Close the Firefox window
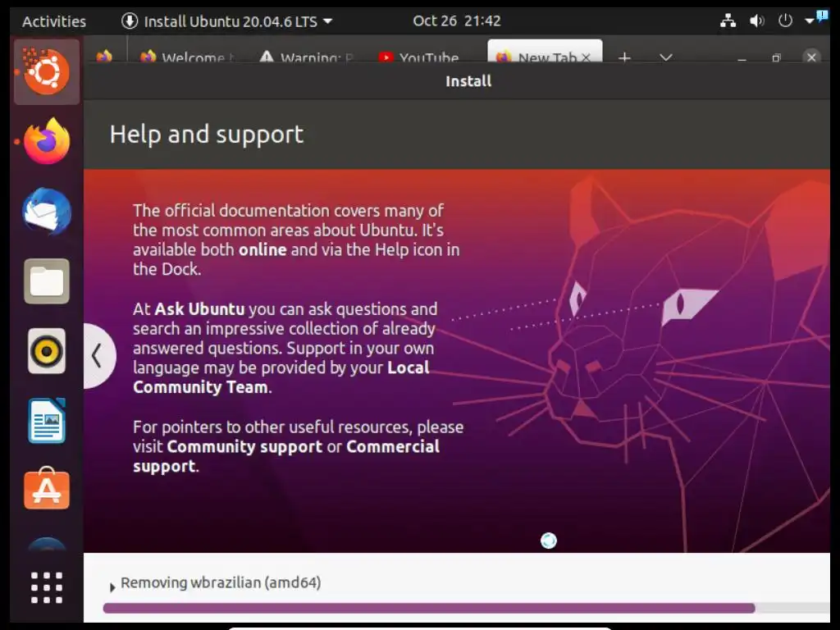The width and height of the screenshot is (840, 630). [811, 57]
